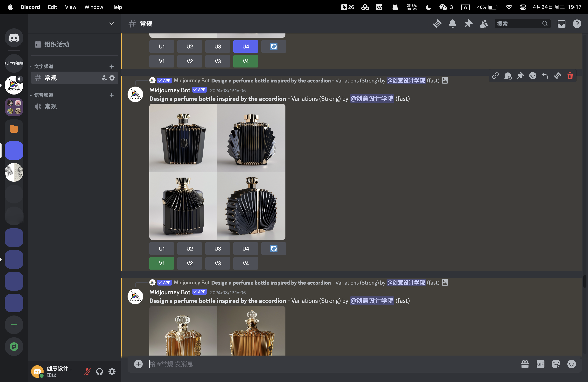Toggle show member list
The width and height of the screenshot is (588, 382).
(484, 24)
